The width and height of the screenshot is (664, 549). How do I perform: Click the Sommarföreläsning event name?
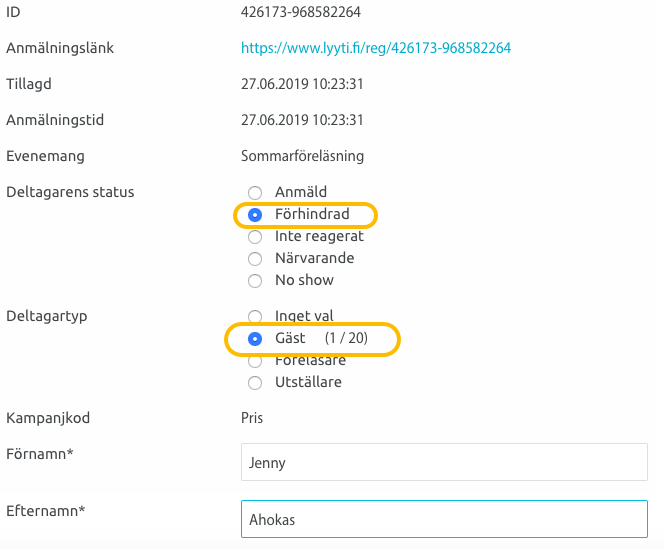(302, 156)
